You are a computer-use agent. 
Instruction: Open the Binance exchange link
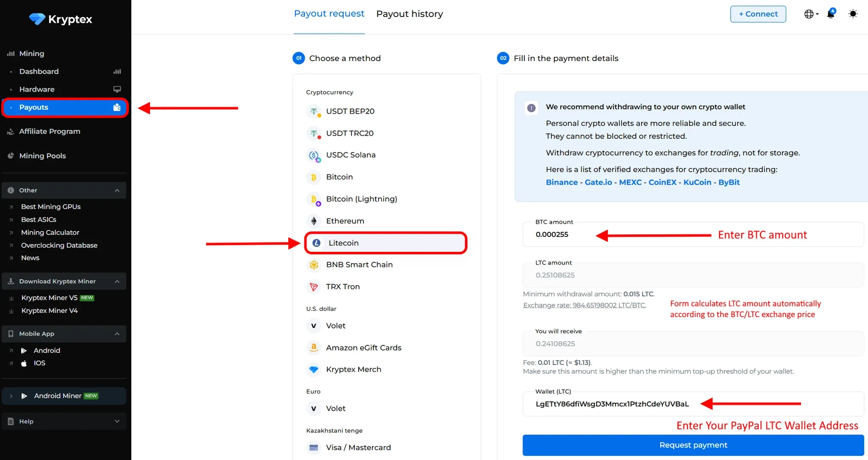point(562,182)
